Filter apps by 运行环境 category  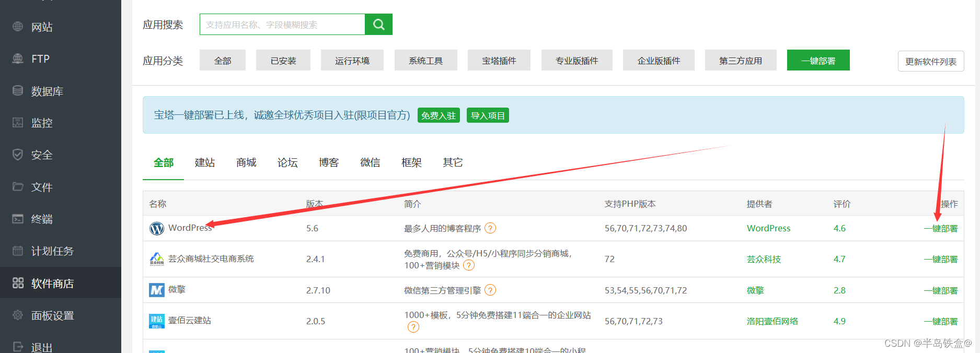[x=352, y=61]
